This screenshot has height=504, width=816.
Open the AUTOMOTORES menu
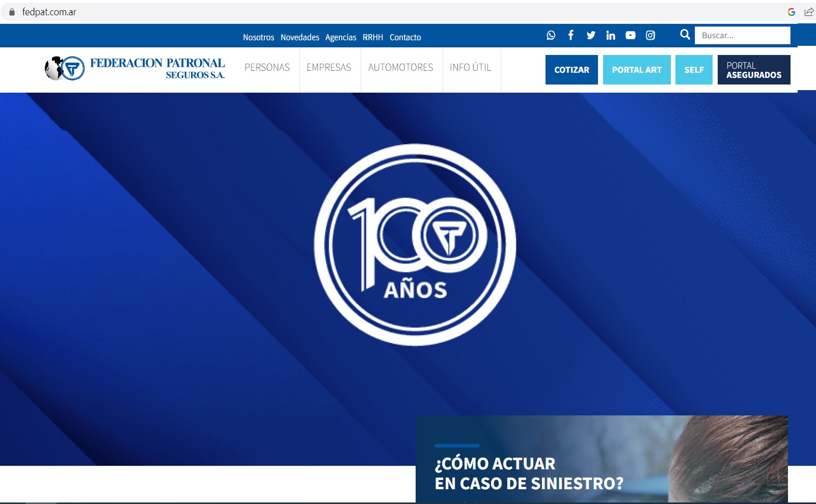tap(401, 67)
